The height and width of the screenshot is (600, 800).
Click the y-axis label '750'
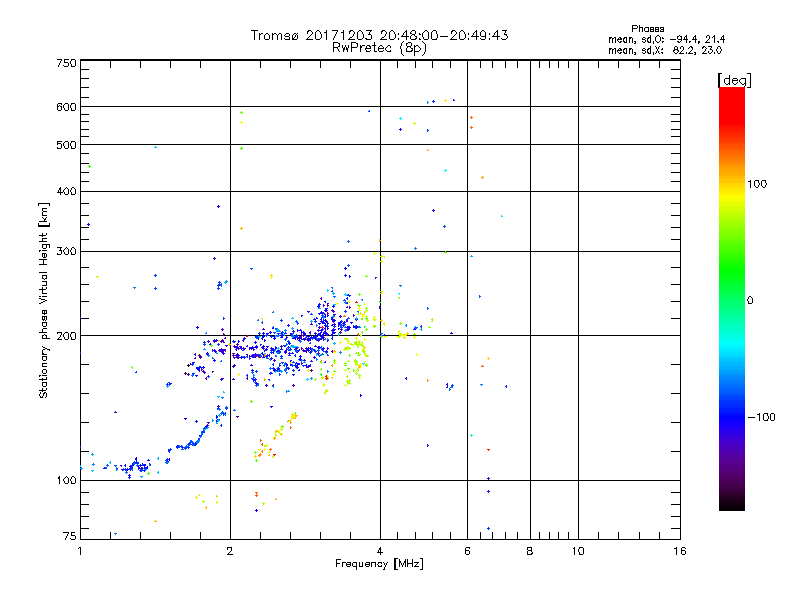tap(66, 63)
